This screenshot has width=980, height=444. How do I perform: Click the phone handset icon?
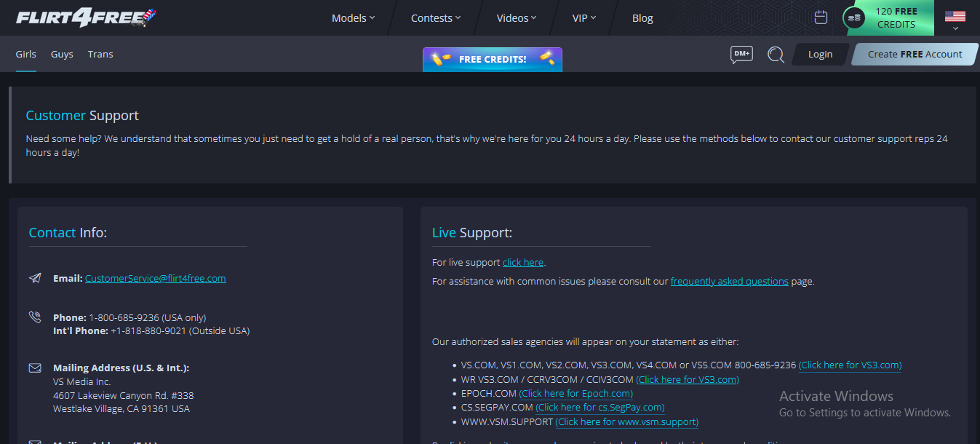pyautogui.click(x=35, y=317)
